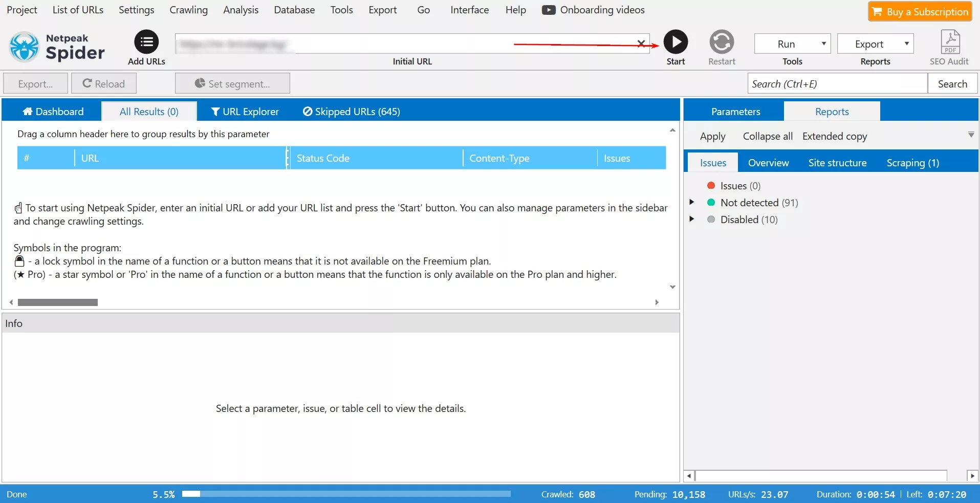This screenshot has width=980, height=503.
Task: Open the Project menu
Action: pos(22,10)
